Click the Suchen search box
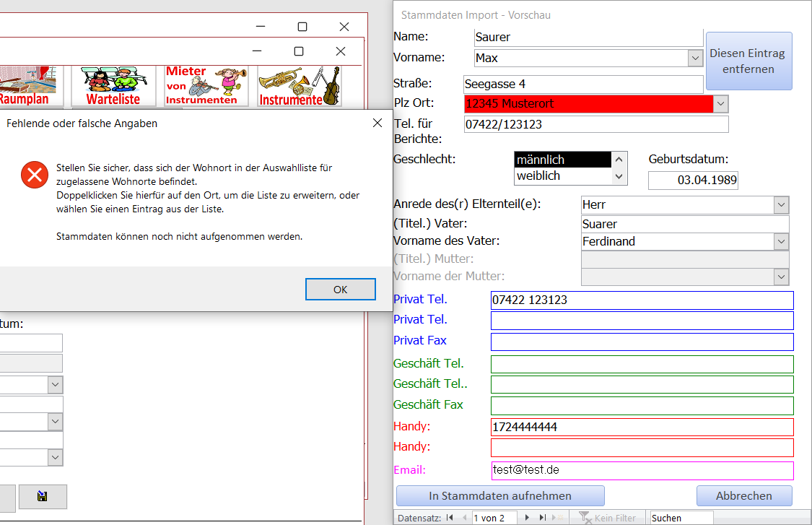 click(x=681, y=518)
